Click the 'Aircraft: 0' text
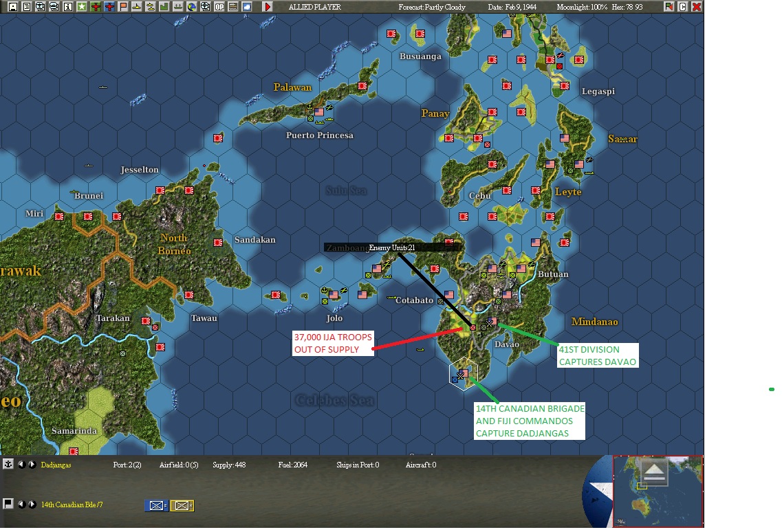This screenshot has height=532, width=782. pos(421,465)
